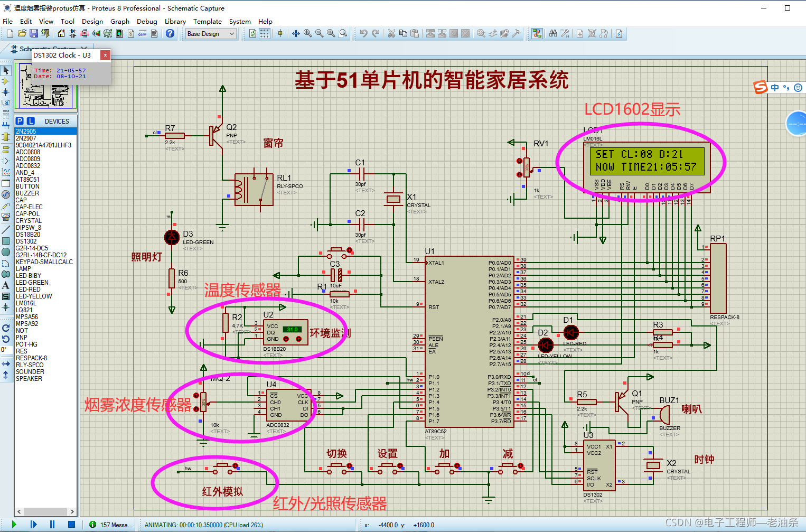The width and height of the screenshot is (806, 532).
Task: Zoom in with the magnifier plus icon
Action: point(307,33)
